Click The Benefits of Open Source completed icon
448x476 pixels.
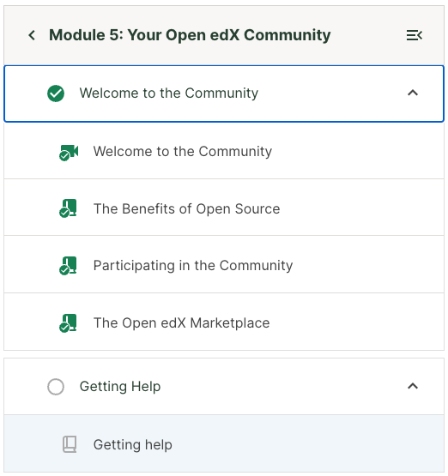pos(68,208)
